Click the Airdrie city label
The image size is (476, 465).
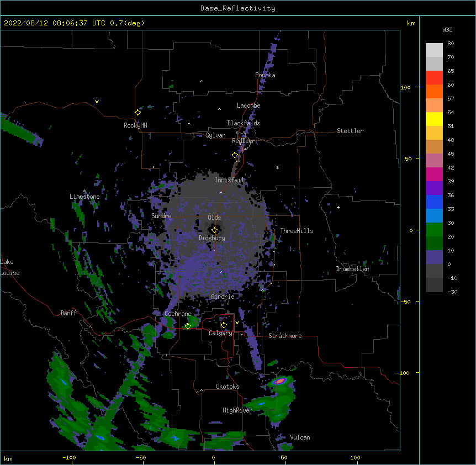click(x=223, y=297)
